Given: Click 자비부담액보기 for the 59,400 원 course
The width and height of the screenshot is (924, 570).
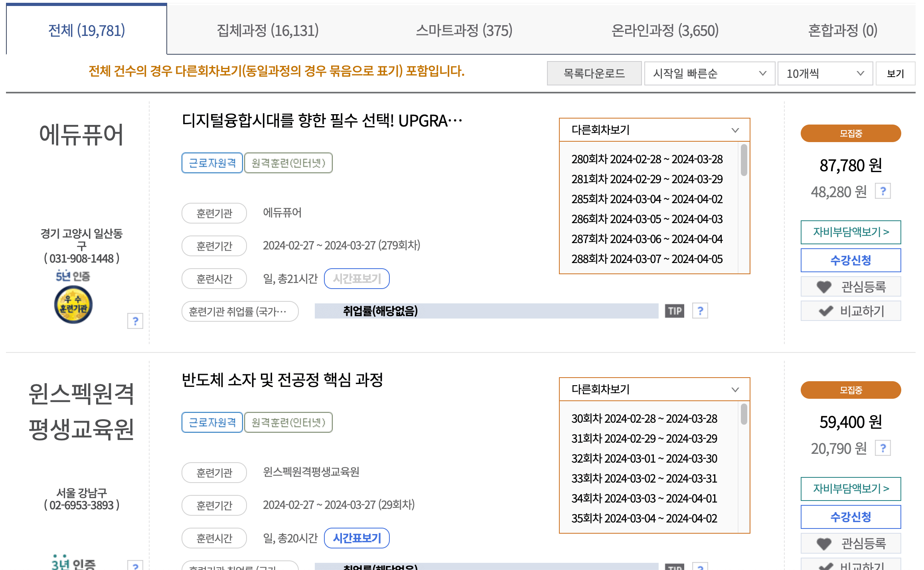Looking at the screenshot, I should click(851, 489).
